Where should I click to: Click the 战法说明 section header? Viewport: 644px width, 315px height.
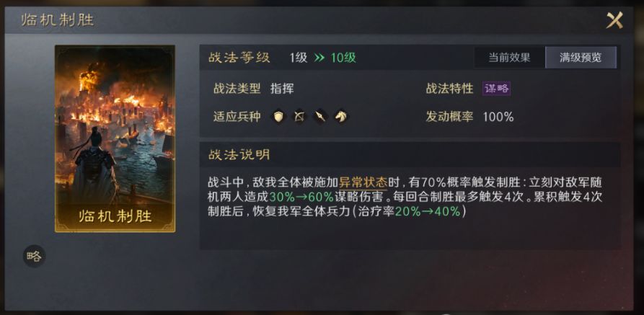pos(239,155)
